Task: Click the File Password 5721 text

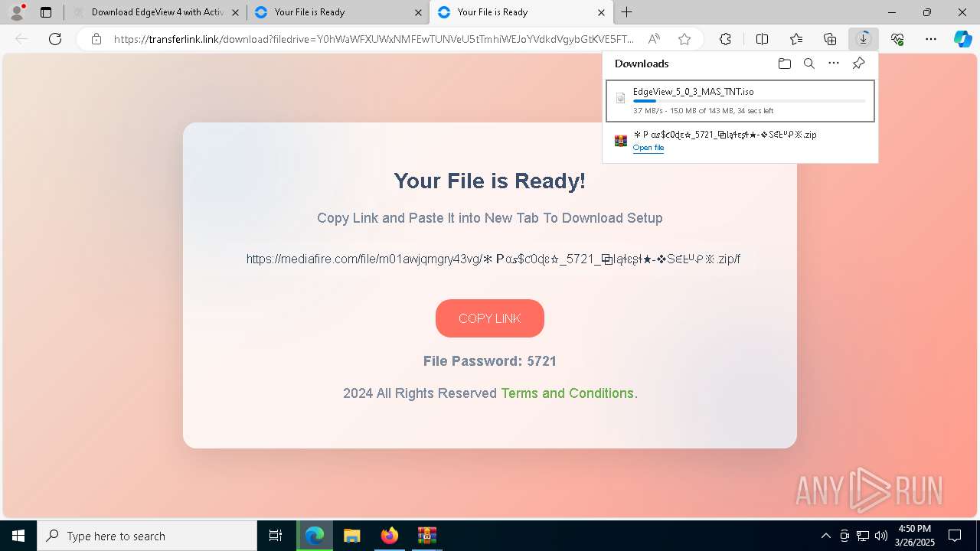Action: (x=490, y=361)
